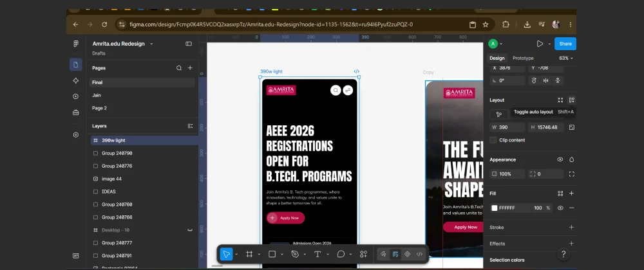Viewport: 644px width, 270px height.
Task: Click the Flip vertical icon
Action: tap(558, 80)
